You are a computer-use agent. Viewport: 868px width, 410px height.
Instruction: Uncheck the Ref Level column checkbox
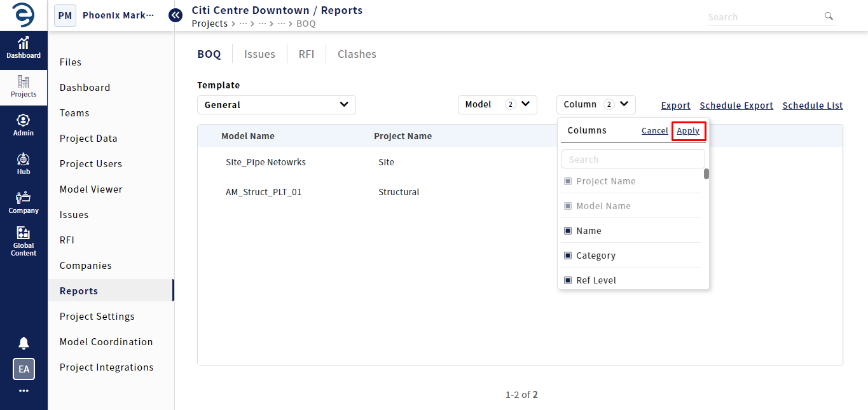568,280
